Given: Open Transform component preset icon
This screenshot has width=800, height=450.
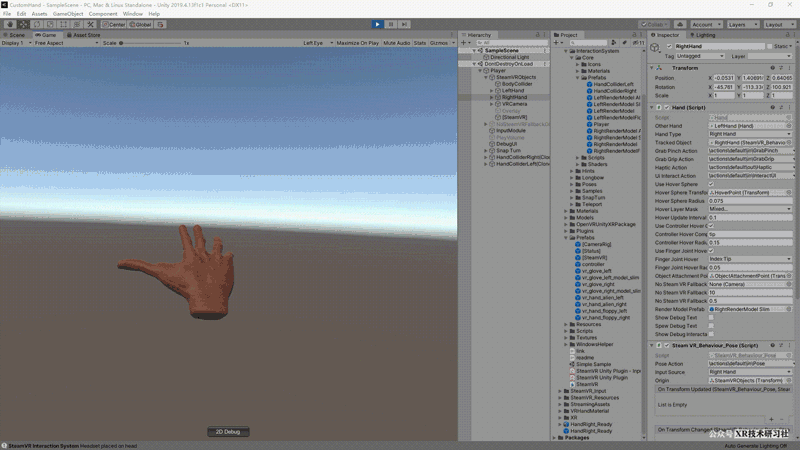Looking at the screenshot, I should pyautogui.click(x=781, y=68).
